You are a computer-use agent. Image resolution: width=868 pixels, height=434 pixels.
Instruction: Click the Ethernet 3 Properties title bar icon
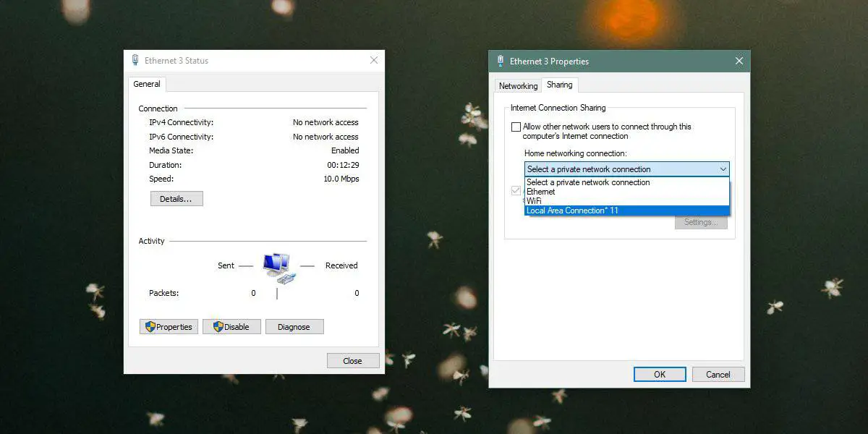click(x=500, y=61)
